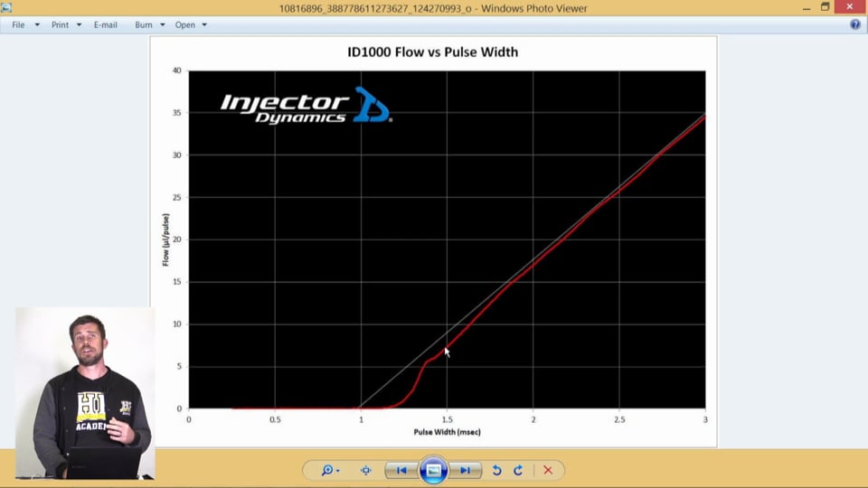Click the Photo Viewer title bar icon

(6, 7)
